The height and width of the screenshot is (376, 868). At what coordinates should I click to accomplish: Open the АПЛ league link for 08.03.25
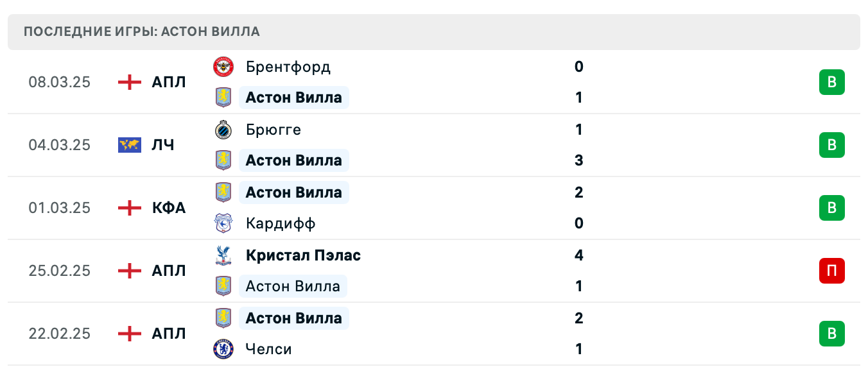coord(169,82)
